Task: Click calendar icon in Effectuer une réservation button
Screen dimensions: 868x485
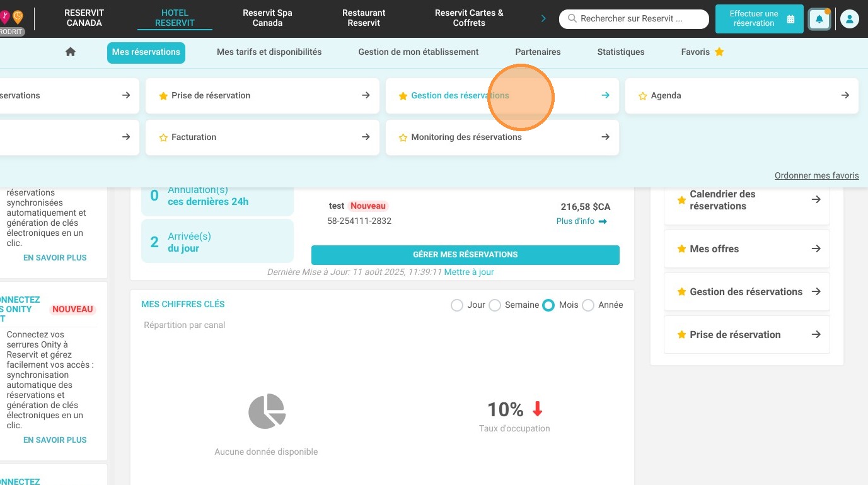Action: (790, 19)
